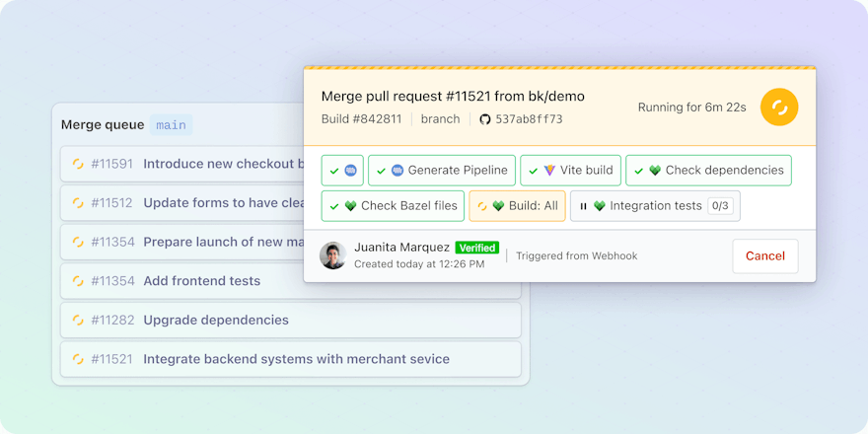Cancel the running build

[x=764, y=255]
